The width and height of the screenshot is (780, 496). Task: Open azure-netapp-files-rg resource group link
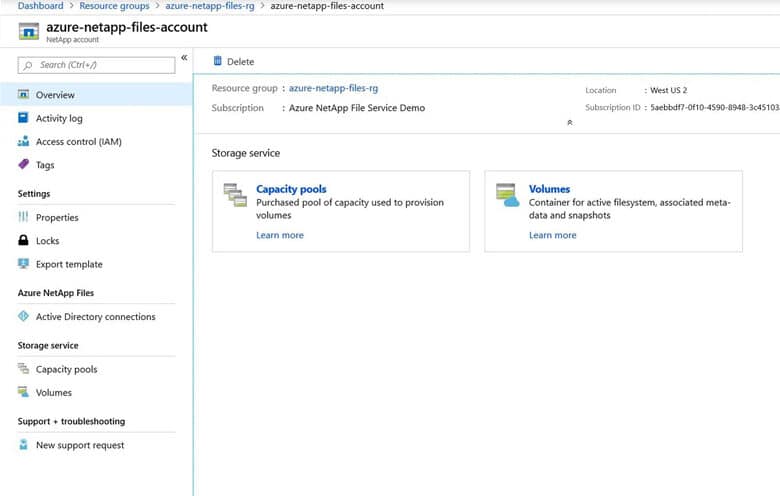point(333,88)
